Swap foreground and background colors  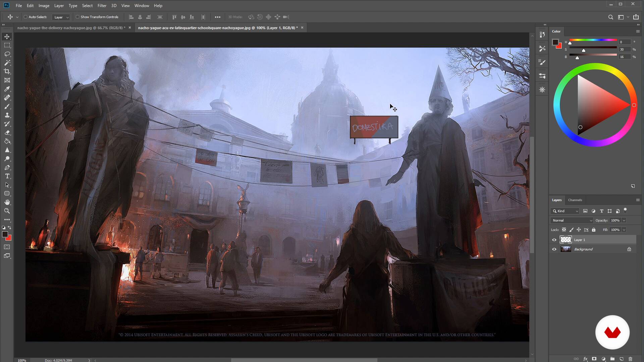10,228
